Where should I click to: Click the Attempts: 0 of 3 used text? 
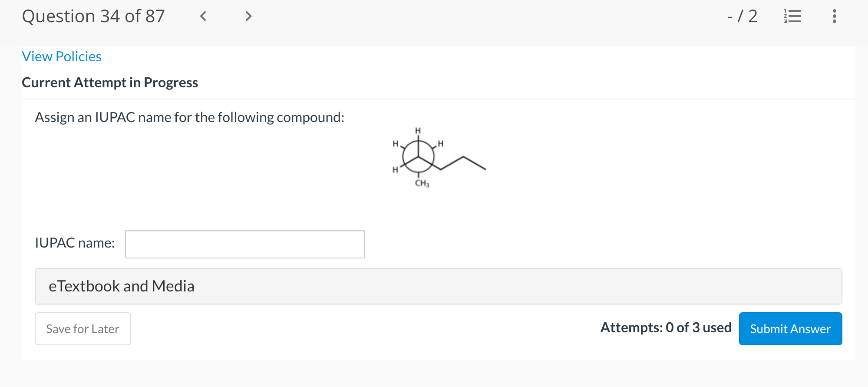coord(666,327)
